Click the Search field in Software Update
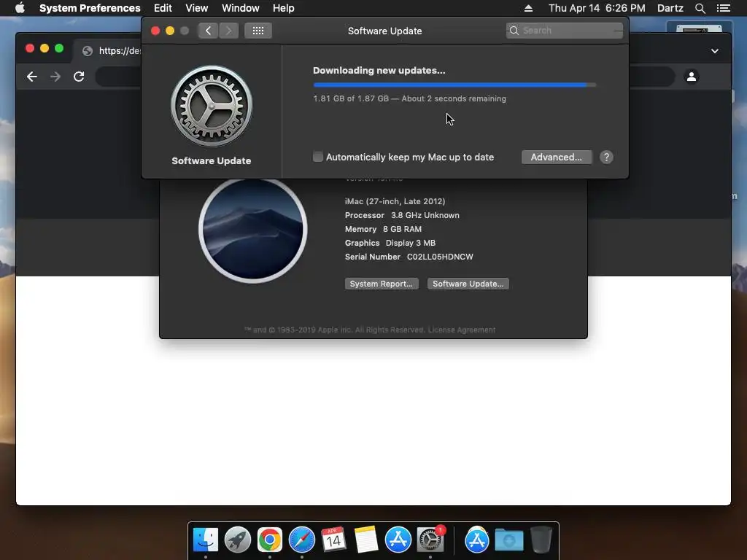 pos(564,31)
